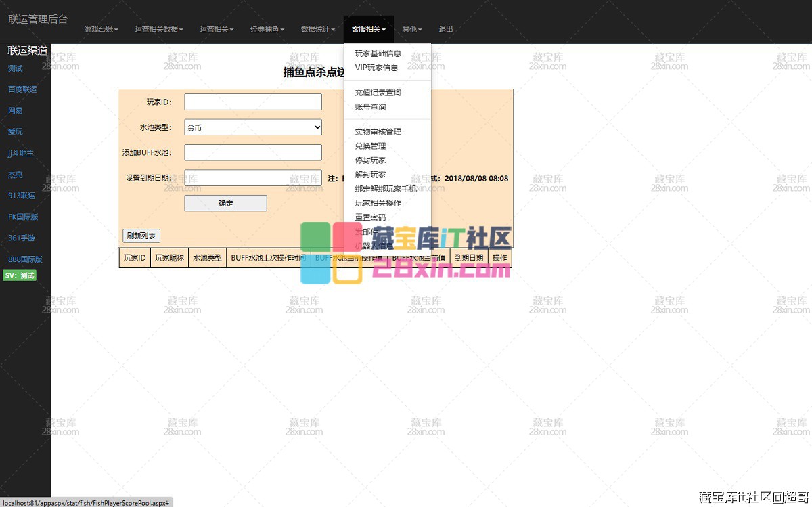The height and width of the screenshot is (507, 812).
Task: Click the 杰克 sidebar link
Action: pos(16,175)
